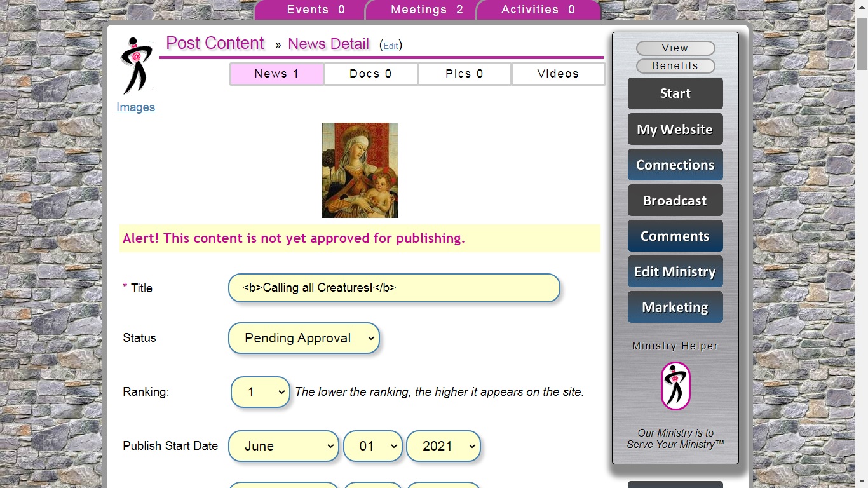Open My Website from the sidebar
868x488 pixels.
tap(675, 129)
